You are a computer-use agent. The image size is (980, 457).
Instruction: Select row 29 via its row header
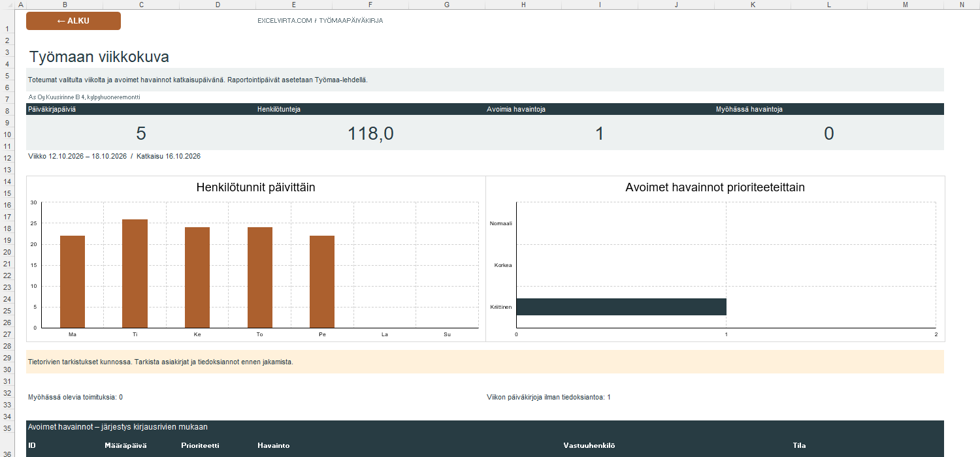click(6, 358)
